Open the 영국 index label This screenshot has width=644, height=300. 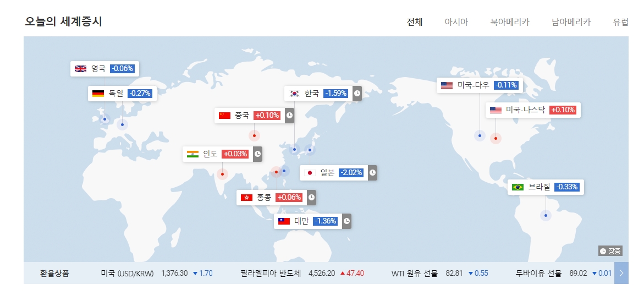tap(98, 69)
